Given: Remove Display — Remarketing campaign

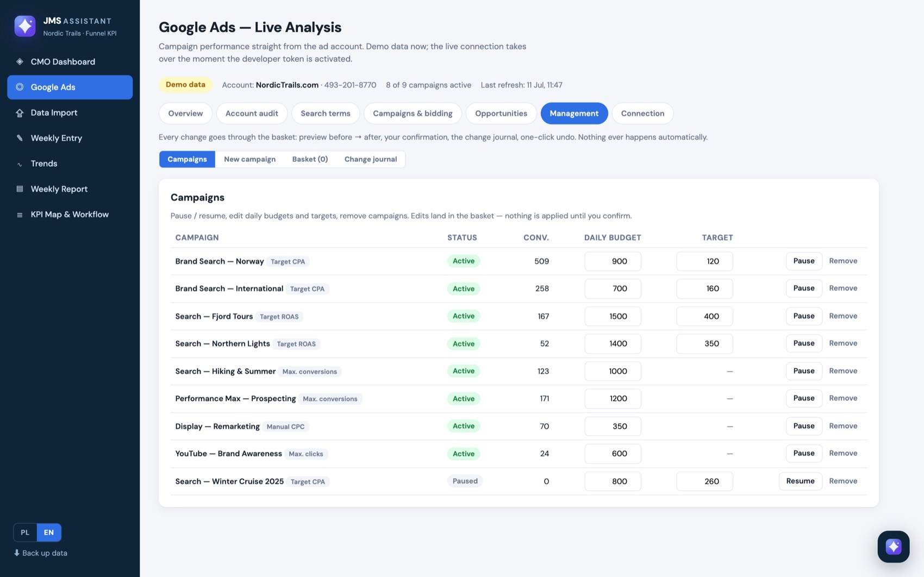Looking at the screenshot, I should 843,426.
